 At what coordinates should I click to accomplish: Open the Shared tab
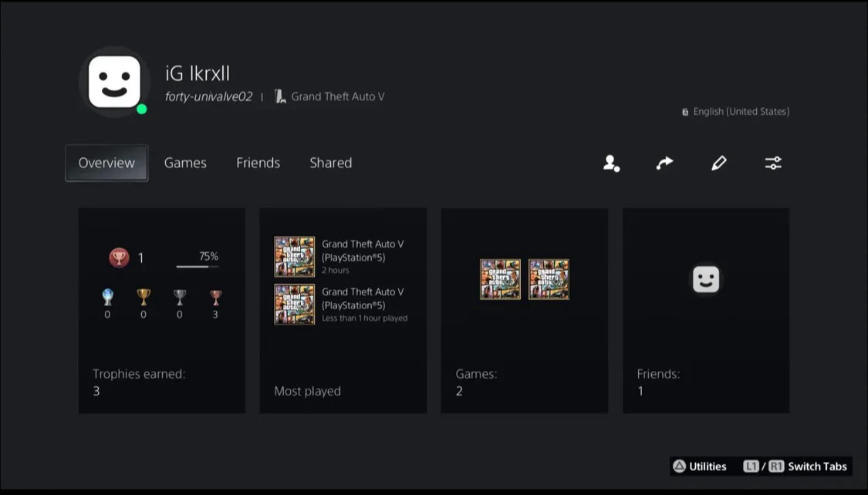pyautogui.click(x=330, y=163)
